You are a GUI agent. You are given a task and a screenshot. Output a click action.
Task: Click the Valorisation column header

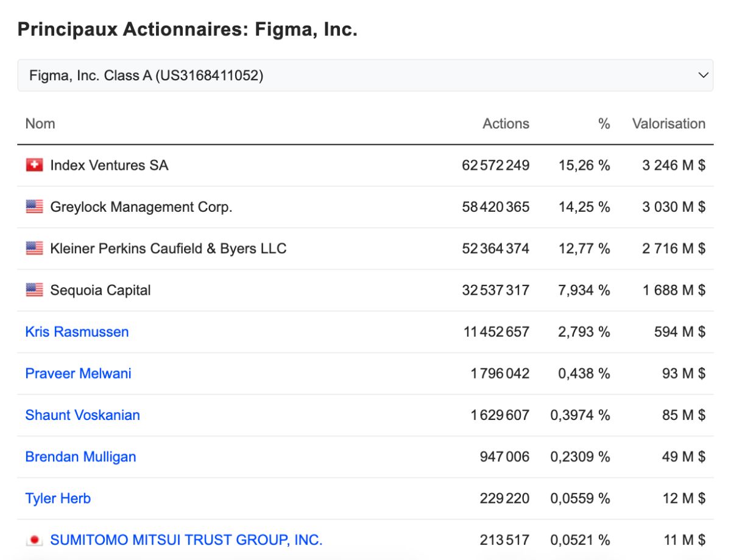[x=668, y=124]
